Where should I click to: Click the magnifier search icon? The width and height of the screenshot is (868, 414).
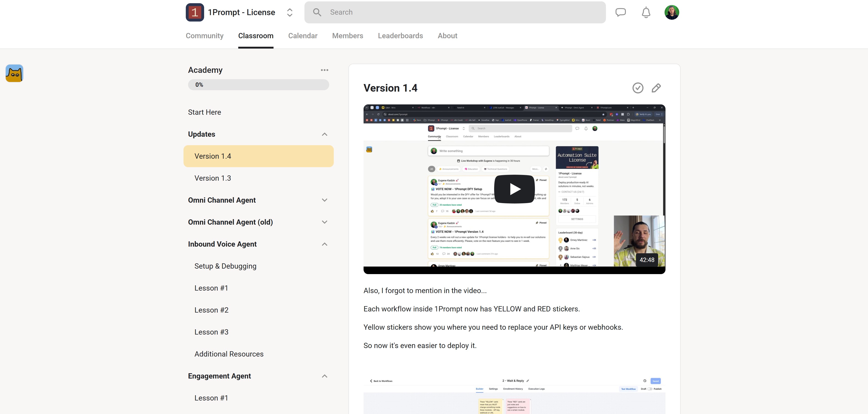317,12
